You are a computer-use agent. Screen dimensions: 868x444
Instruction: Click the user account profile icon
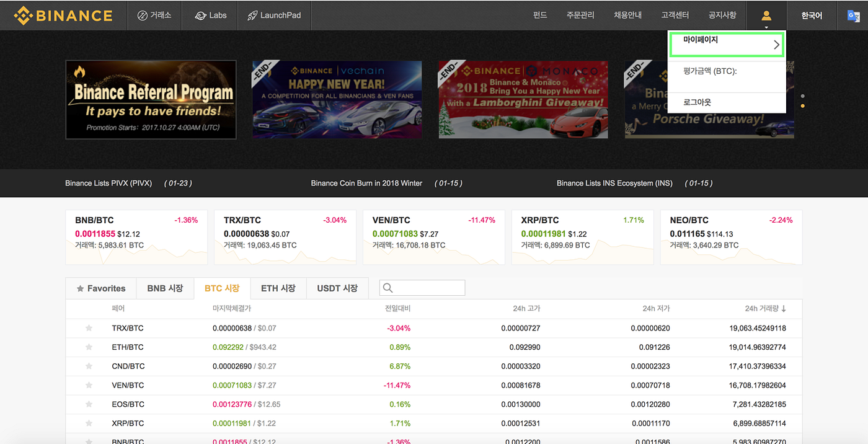coord(766,16)
